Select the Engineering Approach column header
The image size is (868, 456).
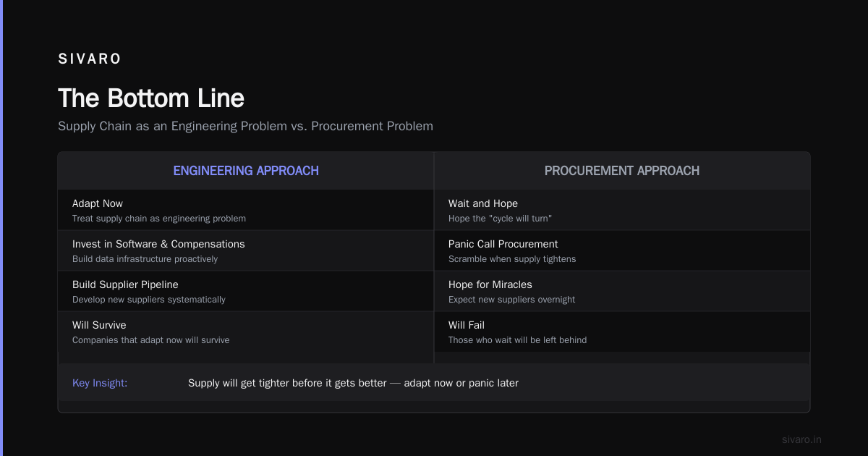tap(246, 171)
